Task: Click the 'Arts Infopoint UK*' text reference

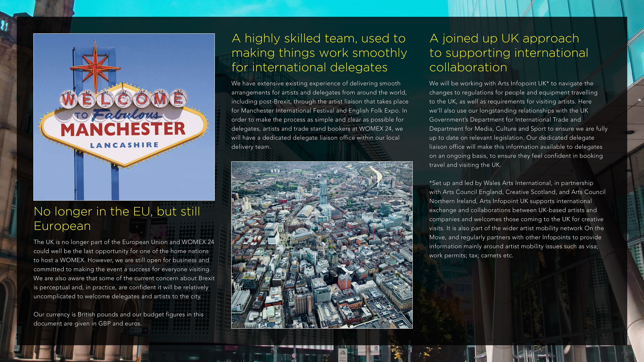Action: [523, 83]
